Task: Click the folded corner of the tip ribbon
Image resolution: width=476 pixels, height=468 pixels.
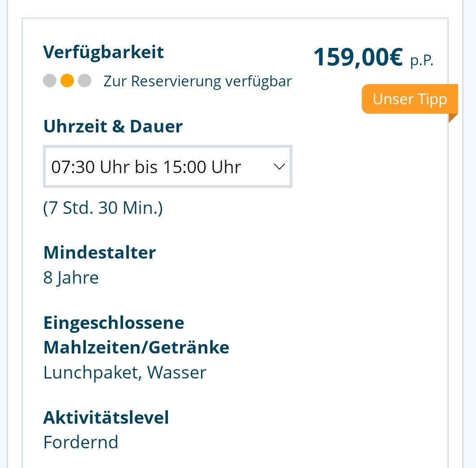Action: (x=452, y=117)
